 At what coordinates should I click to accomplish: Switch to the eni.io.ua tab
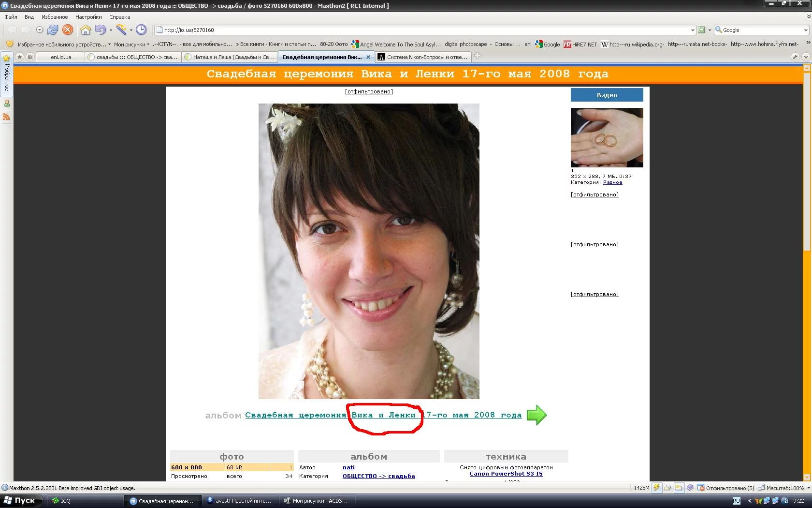[x=61, y=57]
